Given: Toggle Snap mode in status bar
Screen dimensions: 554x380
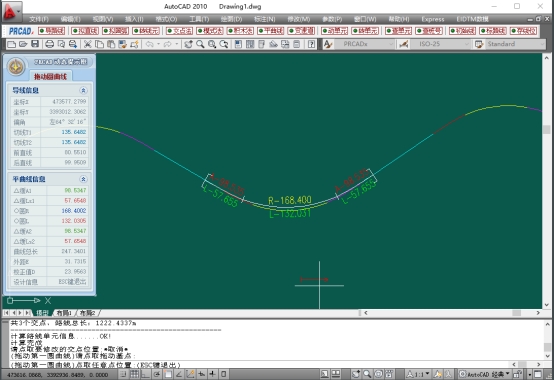Looking at the screenshot, I should (123, 374).
